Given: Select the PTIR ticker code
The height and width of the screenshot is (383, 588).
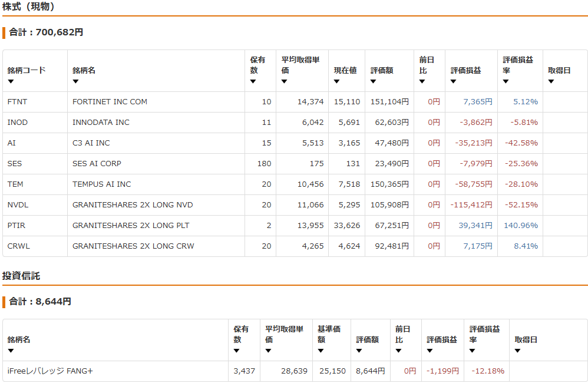Looking at the screenshot, I should tap(16, 226).
